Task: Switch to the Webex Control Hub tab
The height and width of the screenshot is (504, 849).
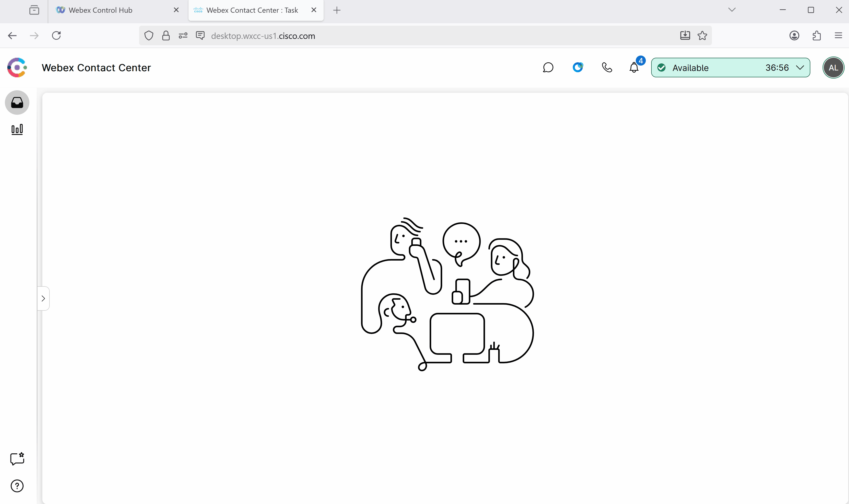Action: 100,10
